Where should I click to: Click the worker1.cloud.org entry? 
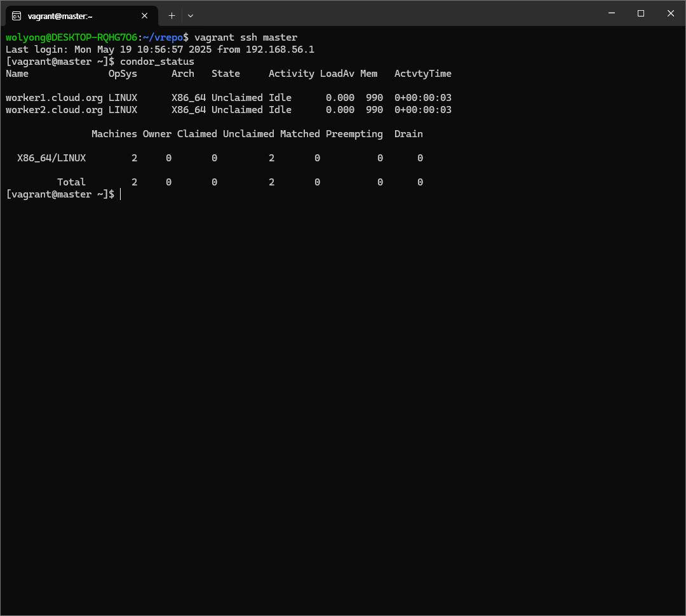click(x=54, y=98)
